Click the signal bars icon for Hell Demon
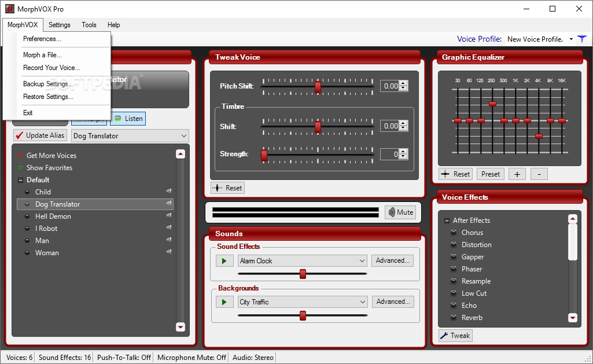 point(169,215)
